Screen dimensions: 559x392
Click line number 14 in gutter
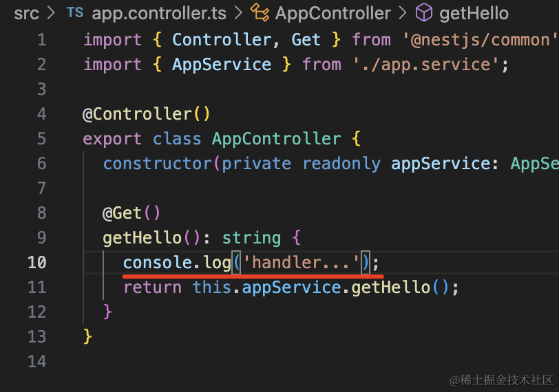pos(37,362)
